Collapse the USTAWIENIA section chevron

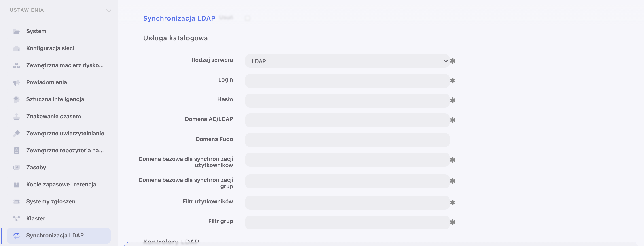(x=108, y=11)
